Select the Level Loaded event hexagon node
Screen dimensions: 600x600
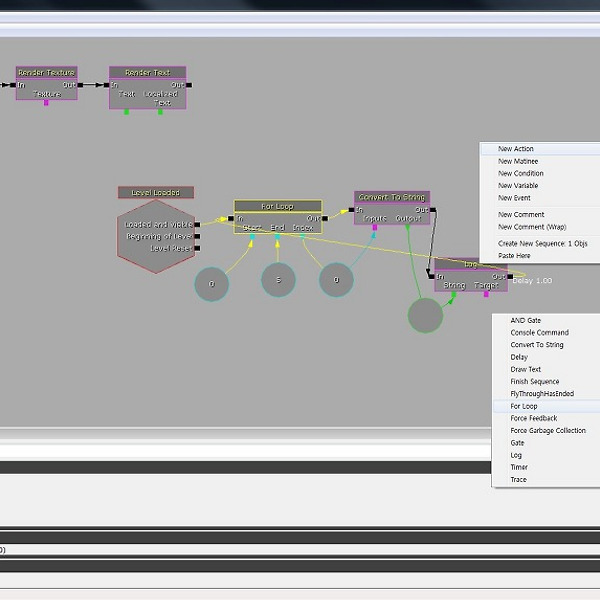pyautogui.click(x=155, y=237)
